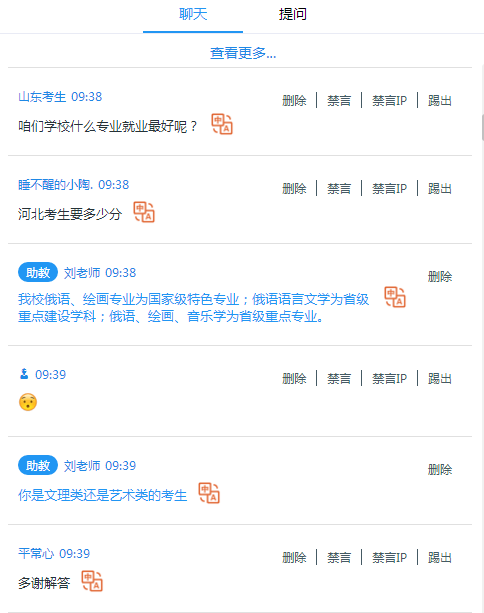This screenshot has height=613, width=484.
Task: Click the 助教 badge on the 09:38 message
Action: click(x=38, y=272)
